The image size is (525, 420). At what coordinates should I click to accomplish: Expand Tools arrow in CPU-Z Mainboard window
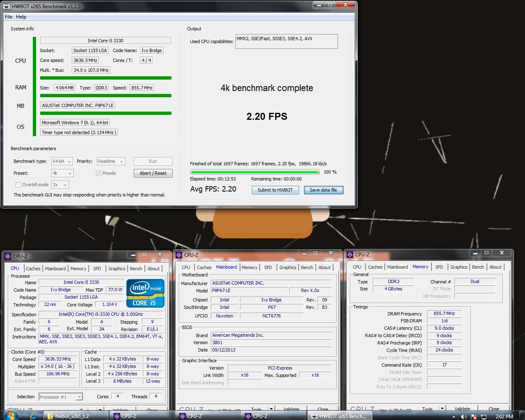(271, 409)
